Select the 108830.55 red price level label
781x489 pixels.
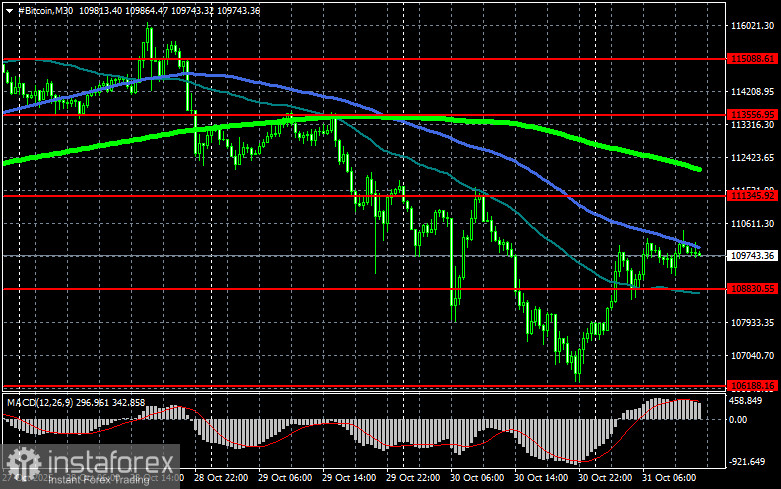(x=752, y=288)
